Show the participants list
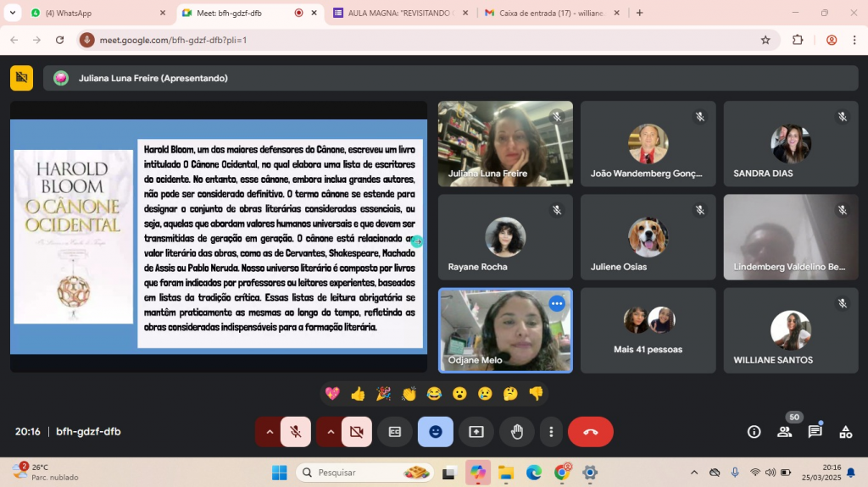This screenshot has height=487, width=868. tap(784, 432)
